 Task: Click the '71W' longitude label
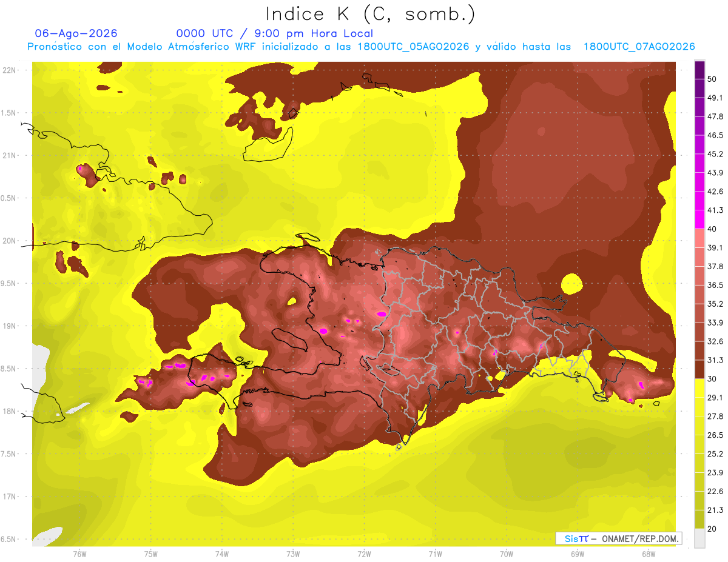pos(435,554)
